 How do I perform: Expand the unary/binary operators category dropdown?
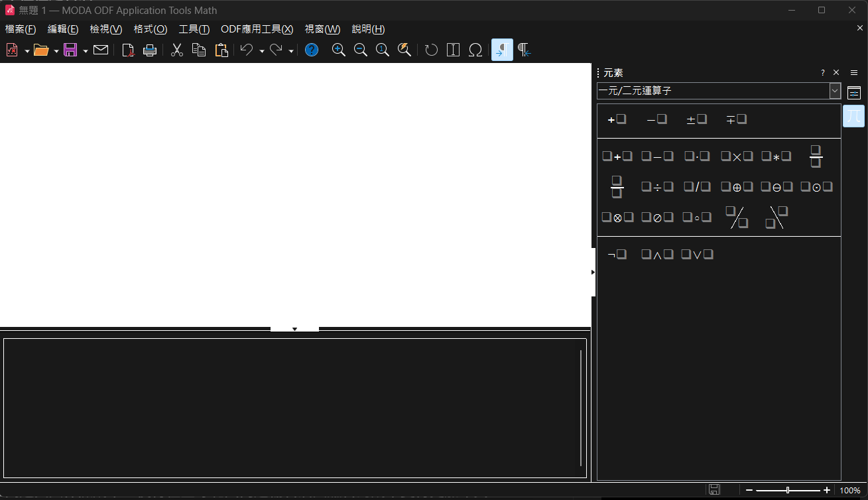[x=835, y=91]
